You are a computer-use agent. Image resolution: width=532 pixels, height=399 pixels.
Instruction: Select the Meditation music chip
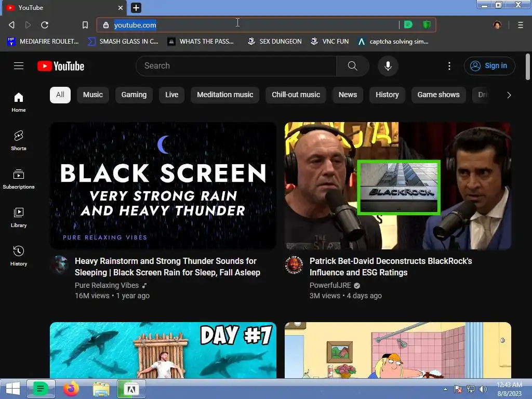pyautogui.click(x=225, y=95)
